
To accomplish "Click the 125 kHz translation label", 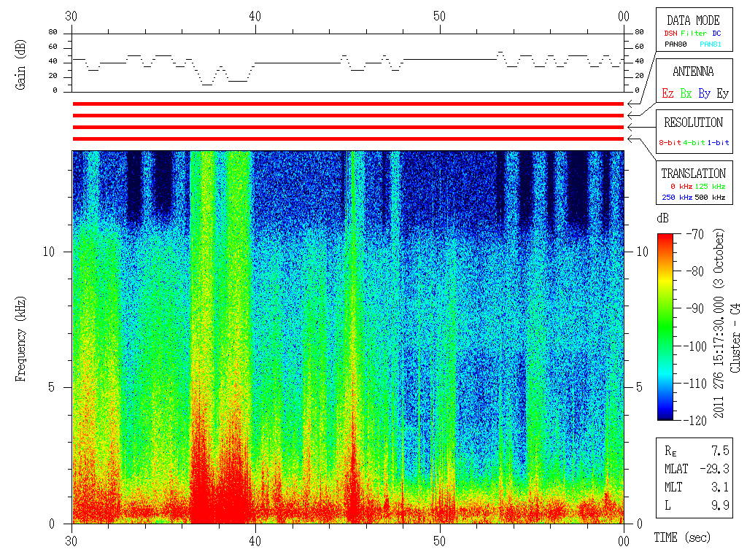I will [x=710, y=187].
